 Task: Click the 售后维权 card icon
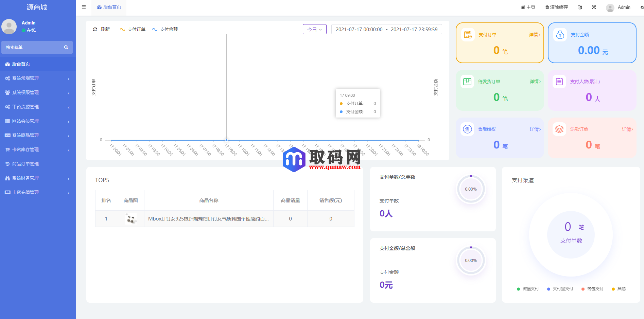tap(467, 129)
